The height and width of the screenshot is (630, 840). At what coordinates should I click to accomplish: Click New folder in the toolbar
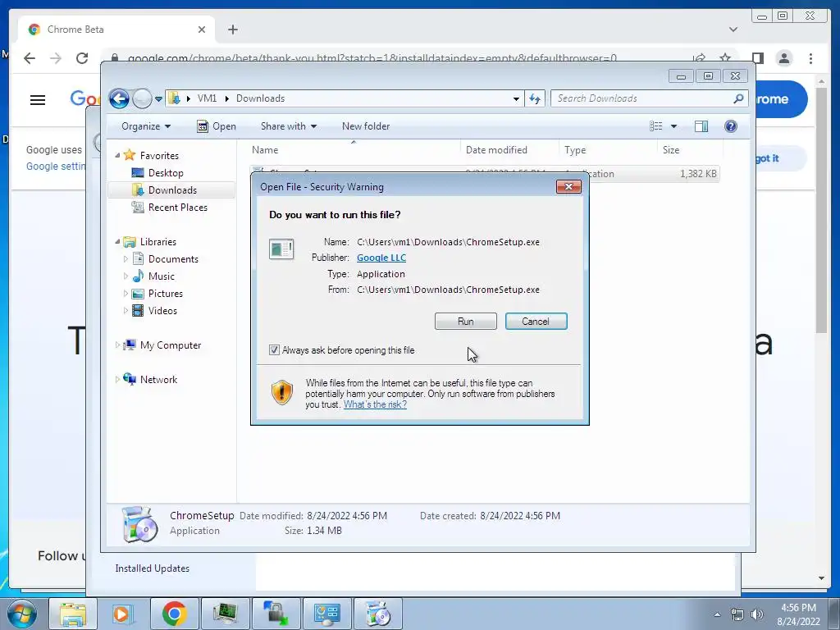point(366,126)
